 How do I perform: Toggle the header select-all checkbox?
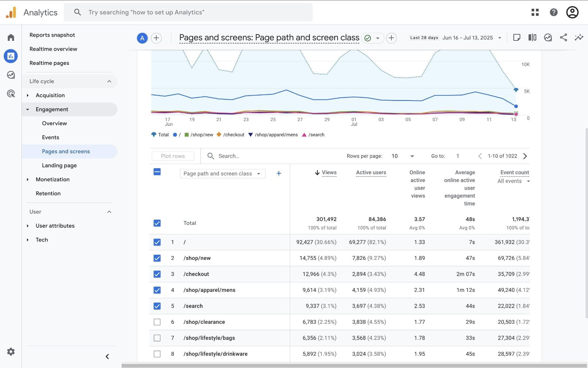click(x=157, y=172)
